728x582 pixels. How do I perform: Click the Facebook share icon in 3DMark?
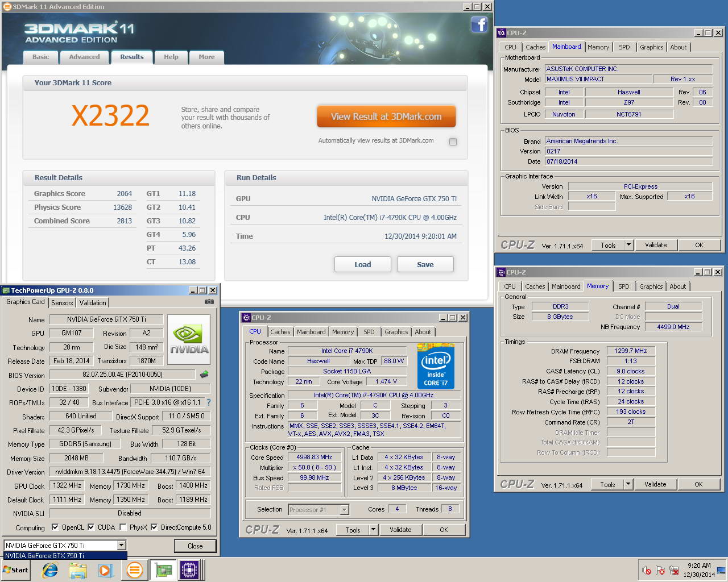(479, 24)
